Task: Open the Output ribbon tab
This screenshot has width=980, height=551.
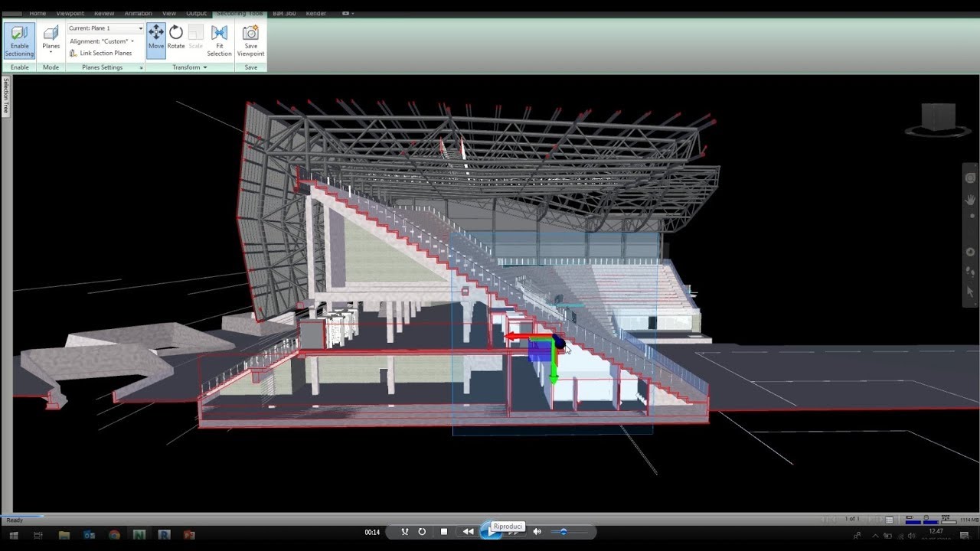Action: 197,13
